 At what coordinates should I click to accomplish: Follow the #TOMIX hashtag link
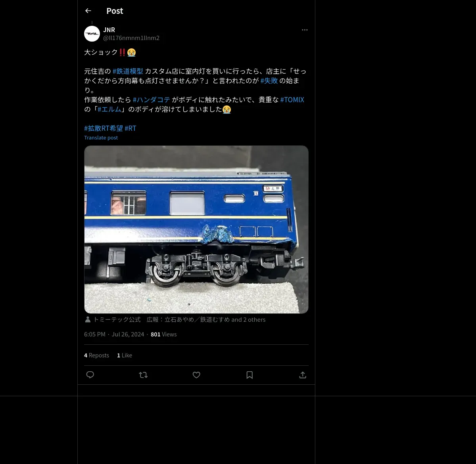coord(292,100)
